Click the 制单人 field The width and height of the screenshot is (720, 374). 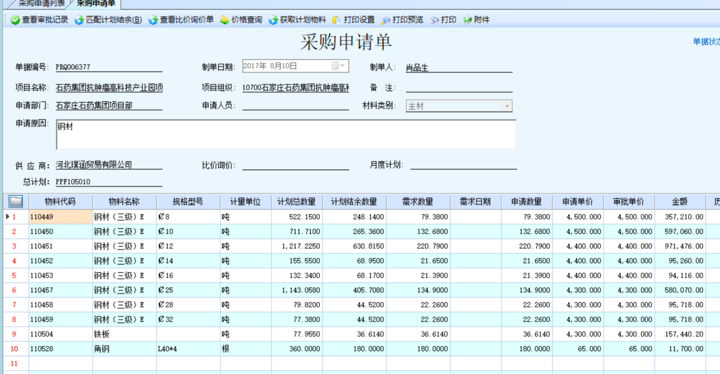pos(459,67)
